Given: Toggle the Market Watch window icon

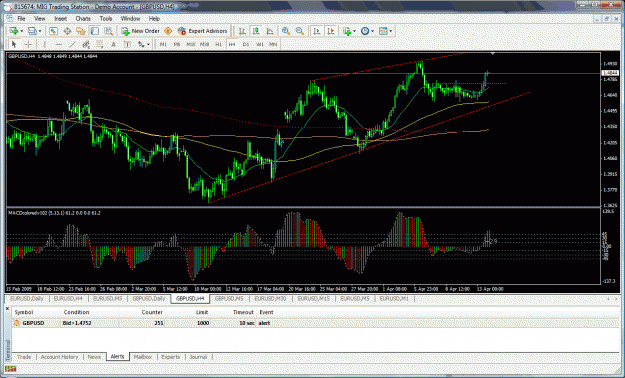Looking at the screenshot, I should (53, 31).
